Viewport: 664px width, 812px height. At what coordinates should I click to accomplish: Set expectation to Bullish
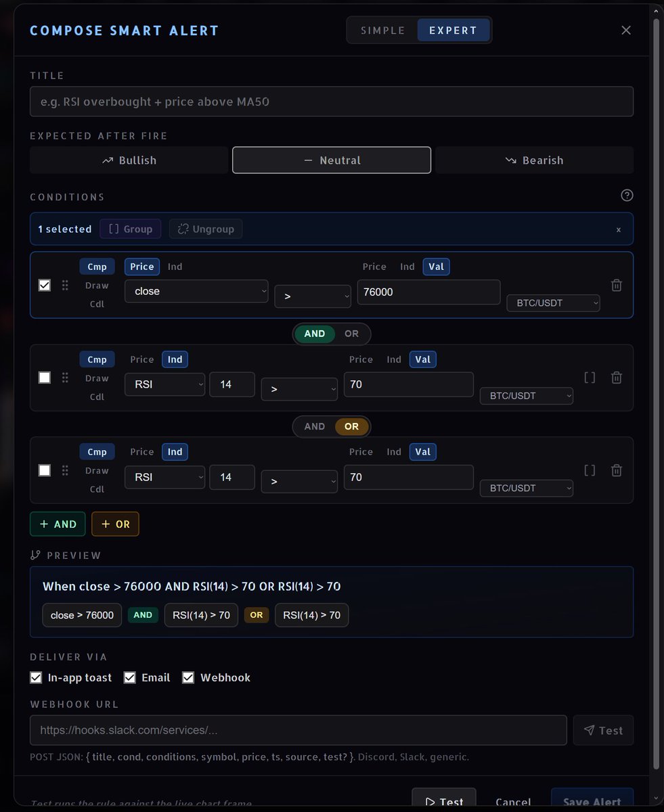point(129,160)
